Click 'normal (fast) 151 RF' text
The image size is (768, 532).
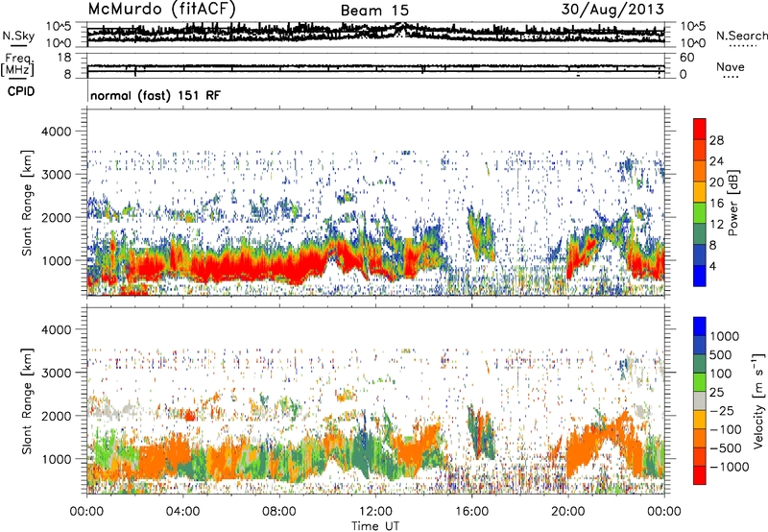(156, 95)
